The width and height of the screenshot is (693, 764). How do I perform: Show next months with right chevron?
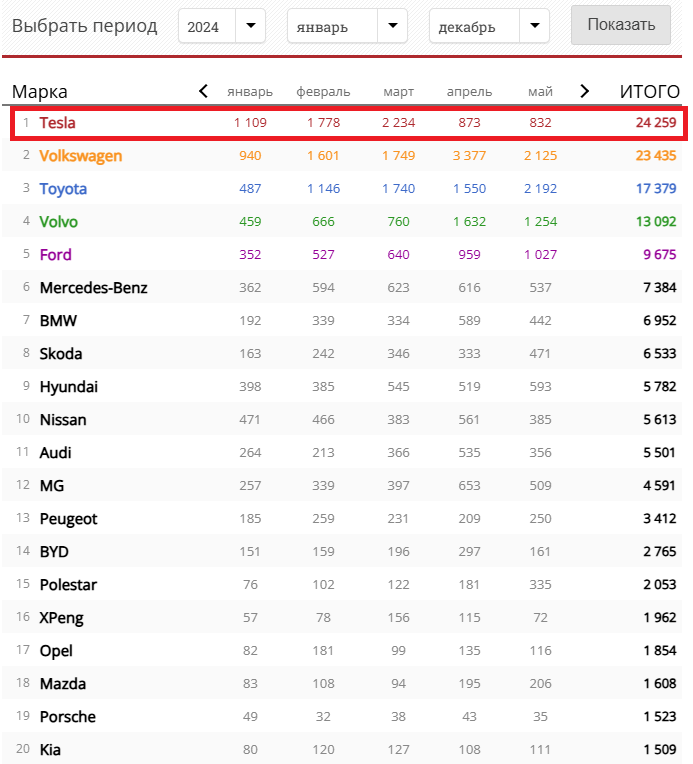[x=584, y=91]
